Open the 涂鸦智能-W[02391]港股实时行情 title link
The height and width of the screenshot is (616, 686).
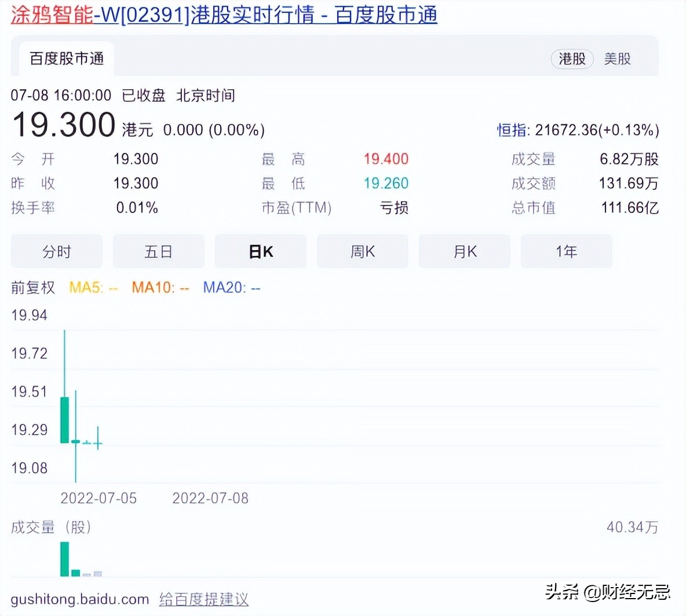point(224,15)
